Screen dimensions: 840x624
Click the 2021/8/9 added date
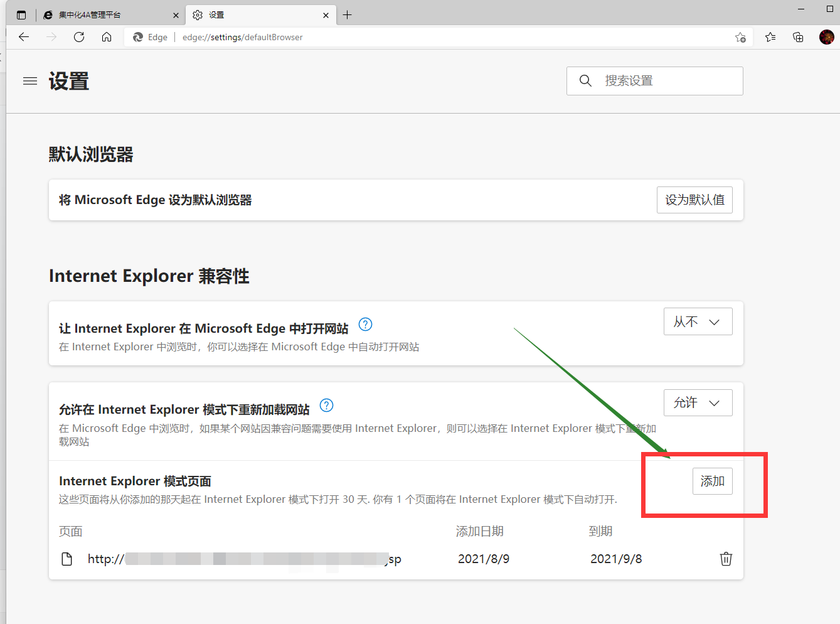click(x=484, y=559)
